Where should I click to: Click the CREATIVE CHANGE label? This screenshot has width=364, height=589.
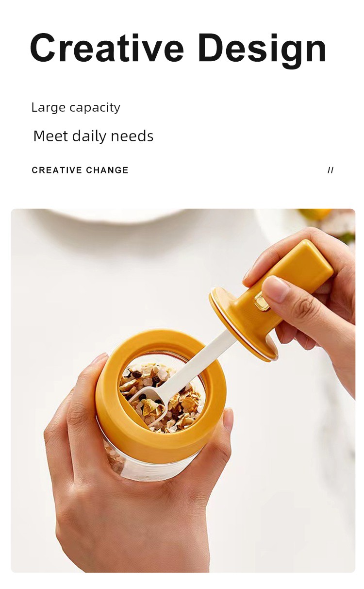pyautogui.click(x=80, y=170)
